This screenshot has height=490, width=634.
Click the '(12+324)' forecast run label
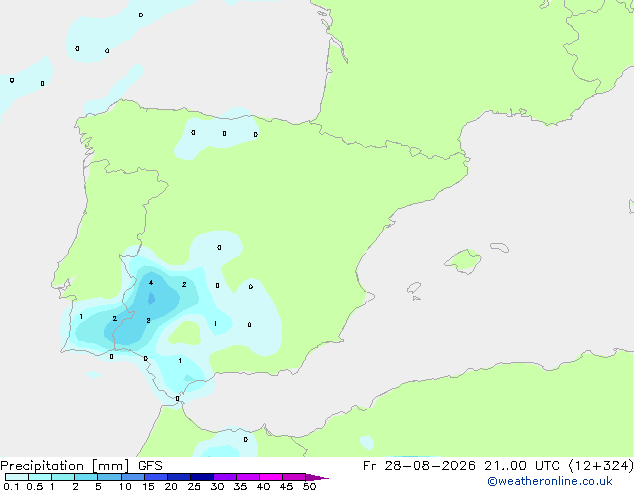tap(601, 466)
